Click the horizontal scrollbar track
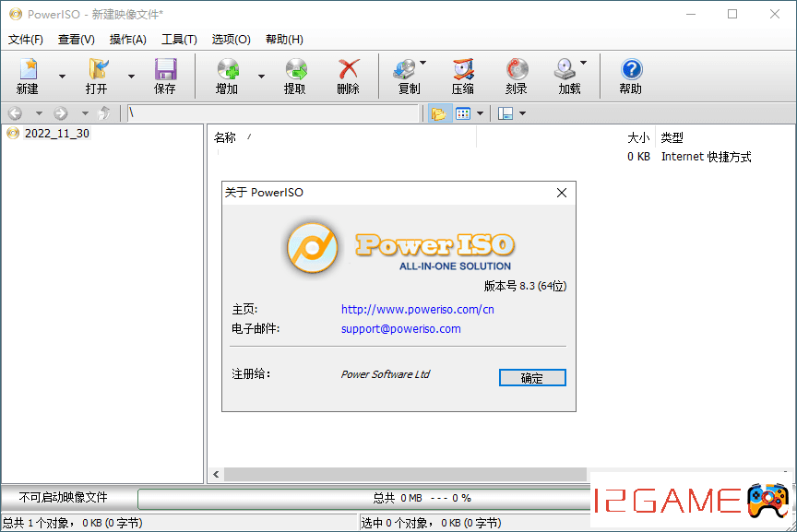The height and width of the screenshot is (532, 797). [405, 475]
